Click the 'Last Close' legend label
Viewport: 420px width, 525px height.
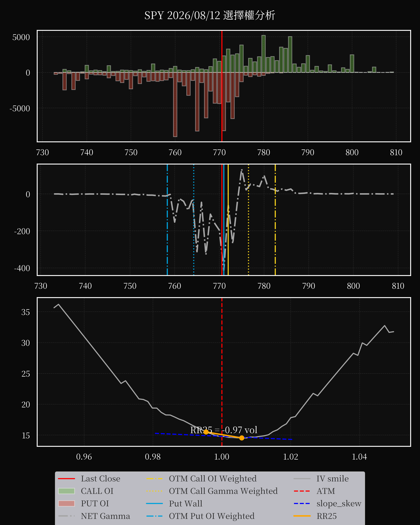coord(101,478)
